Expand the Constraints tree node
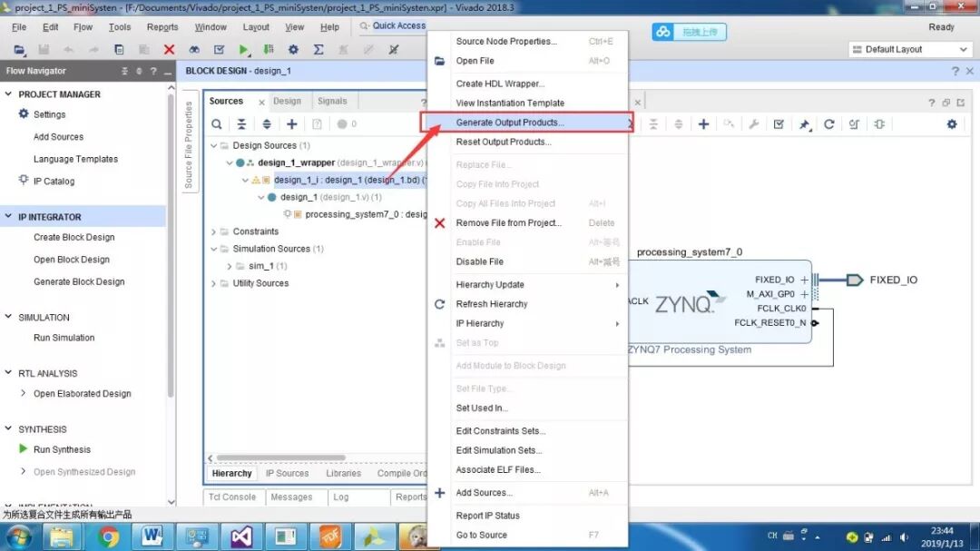This screenshot has height=551, width=980. pos(213,231)
